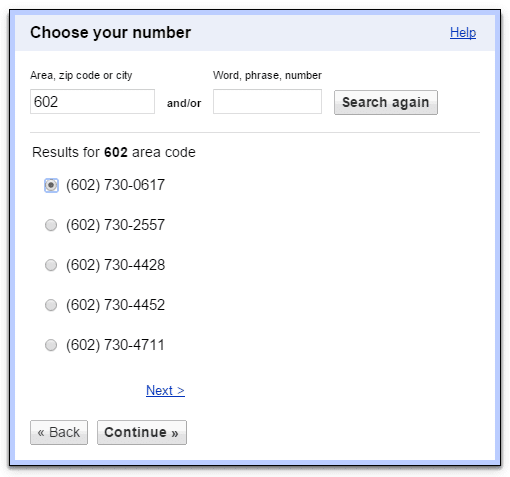Focus the empty Word, phrase, number field
The height and width of the screenshot is (477, 510).
(267, 101)
